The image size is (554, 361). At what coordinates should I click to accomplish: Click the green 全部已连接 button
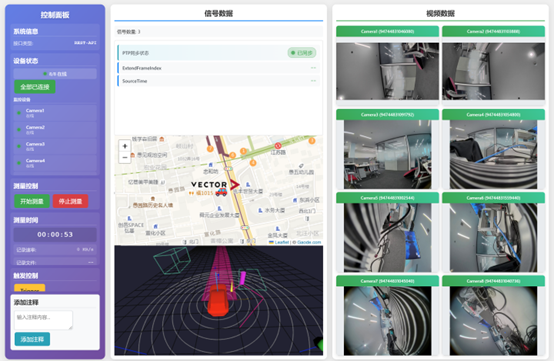35,87
